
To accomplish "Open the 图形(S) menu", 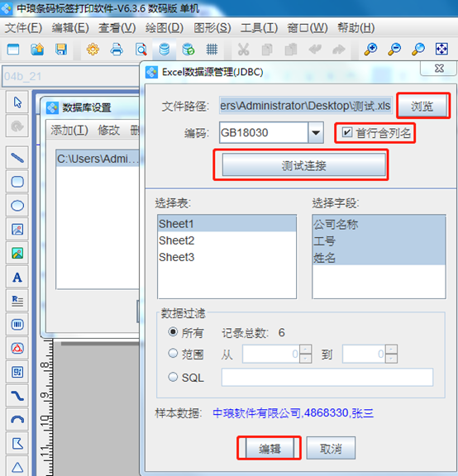I will [x=212, y=28].
